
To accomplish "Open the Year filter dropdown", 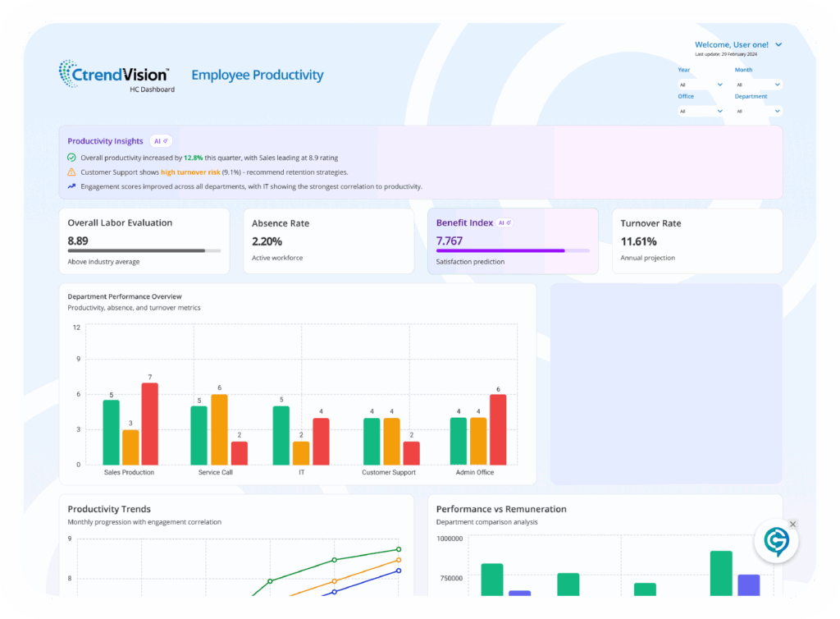I will click(x=701, y=85).
